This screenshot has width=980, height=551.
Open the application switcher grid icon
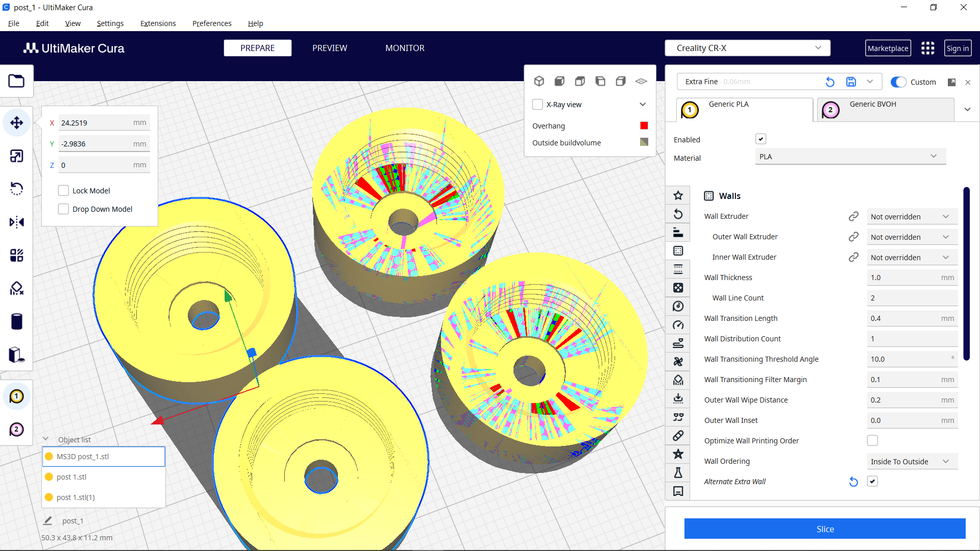click(927, 48)
